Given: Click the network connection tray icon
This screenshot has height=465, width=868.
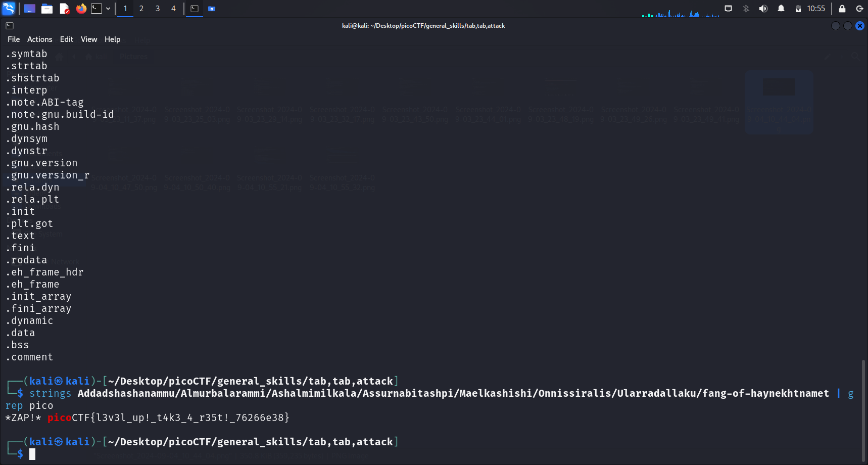Looking at the screenshot, I should pyautogui.click(x=728, y=9).
